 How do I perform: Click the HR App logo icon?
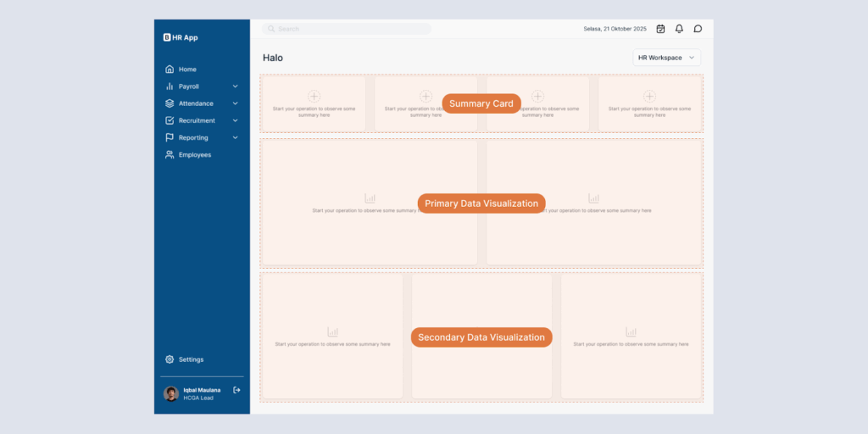(167, 37)
